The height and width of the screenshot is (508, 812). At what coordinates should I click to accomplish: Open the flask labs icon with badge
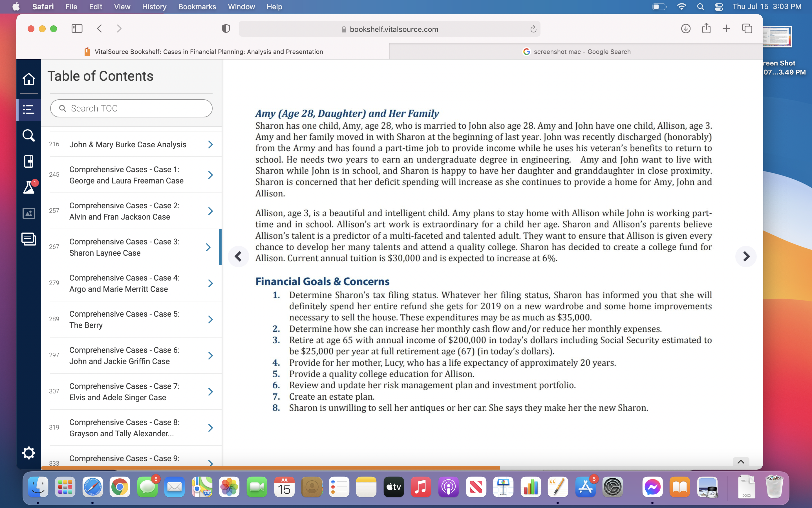tap(29, 187)
